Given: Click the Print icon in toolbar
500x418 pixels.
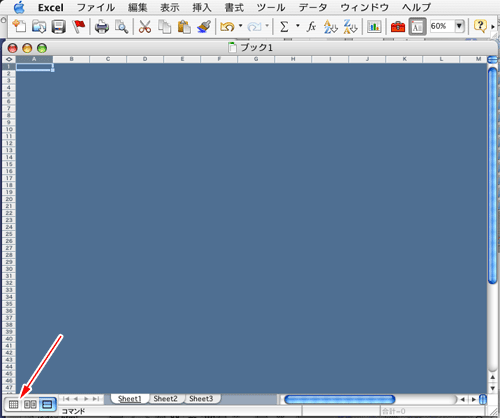Looking at the screenshot, I should pyautogui.click(x=102, y=27).
